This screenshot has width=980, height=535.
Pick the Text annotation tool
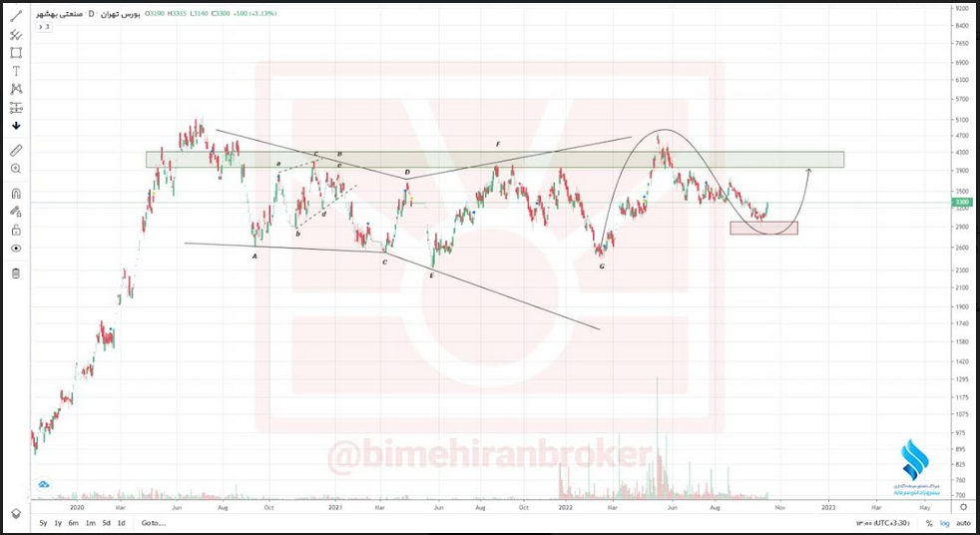click(x=16, y=71)
